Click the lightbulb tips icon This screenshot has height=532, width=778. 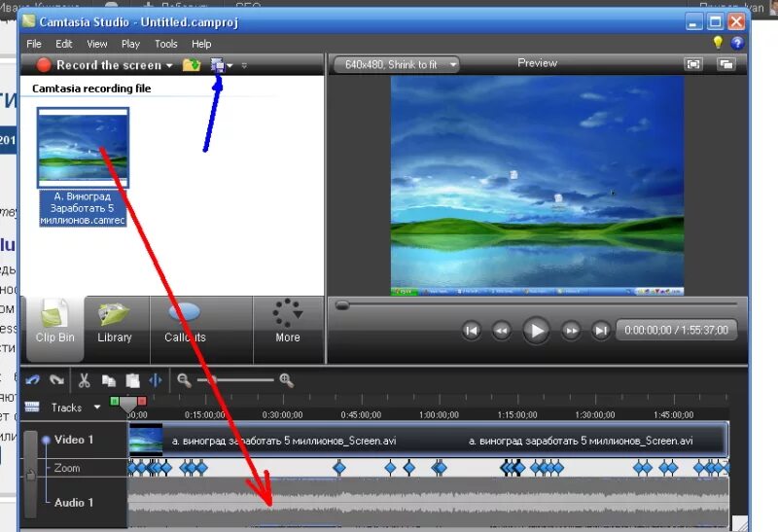(718, 42)
